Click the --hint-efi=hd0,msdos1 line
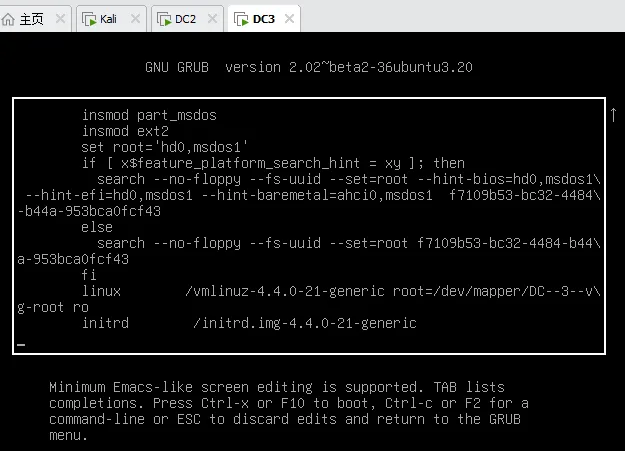The height and width of the screenshot is (451, 625). coord(313,195)
